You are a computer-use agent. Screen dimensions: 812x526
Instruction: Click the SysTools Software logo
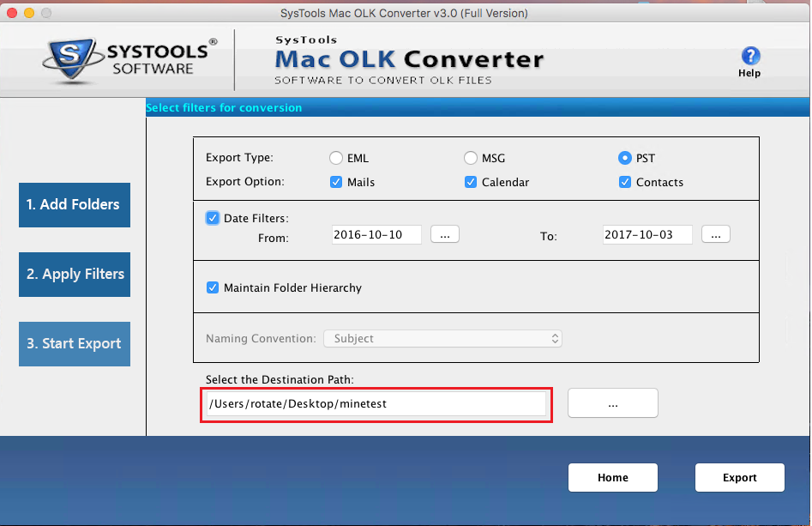click(129, 60)
